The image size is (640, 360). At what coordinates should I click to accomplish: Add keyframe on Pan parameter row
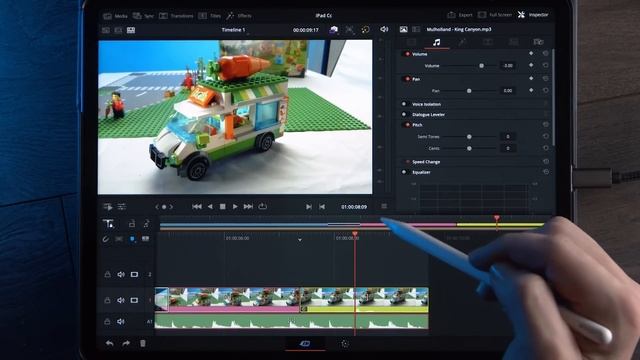tap(531, 90)
